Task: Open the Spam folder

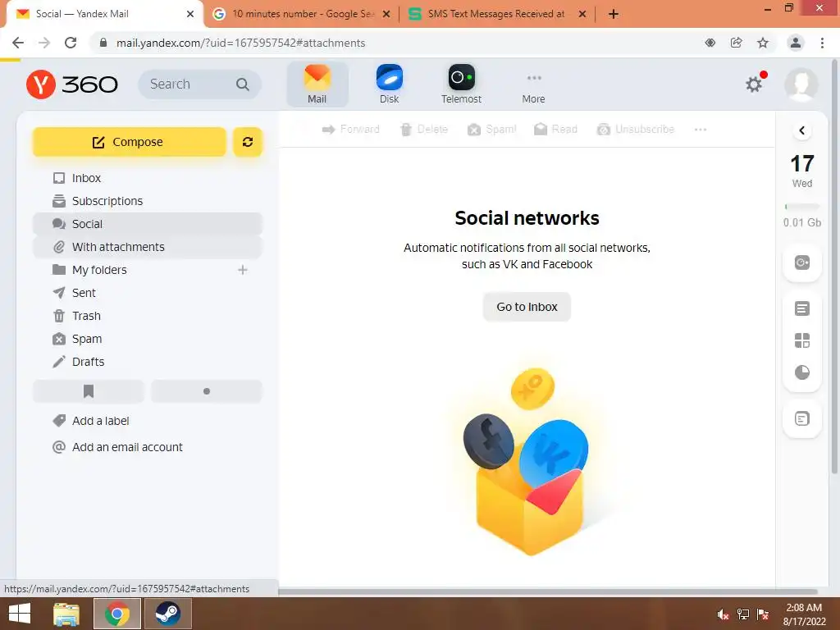Action: coord(148,339)
